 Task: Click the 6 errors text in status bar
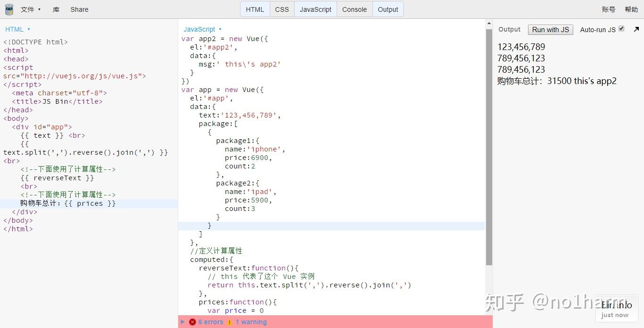coord(209,322)
